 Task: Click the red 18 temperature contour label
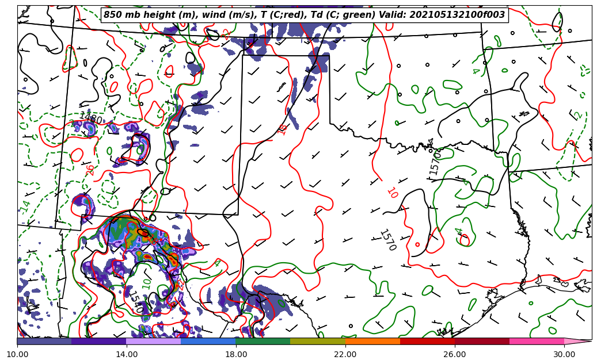point(282,129)
